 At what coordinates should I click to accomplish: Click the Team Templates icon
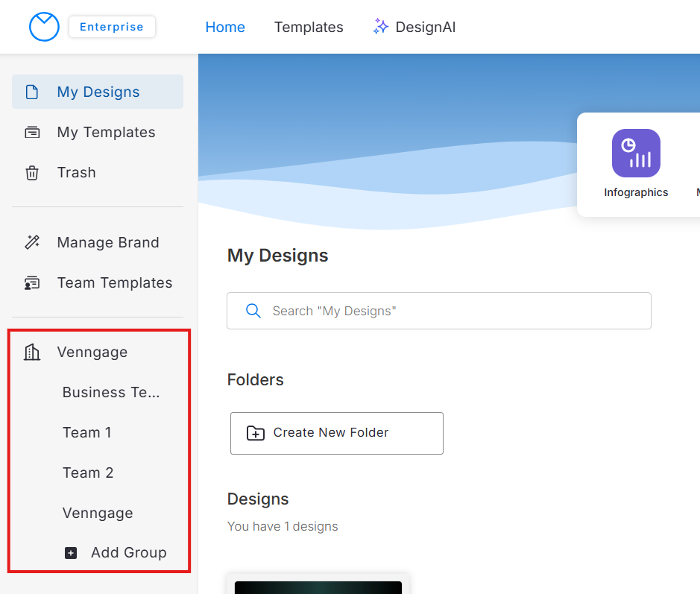(x=32, y=283)
